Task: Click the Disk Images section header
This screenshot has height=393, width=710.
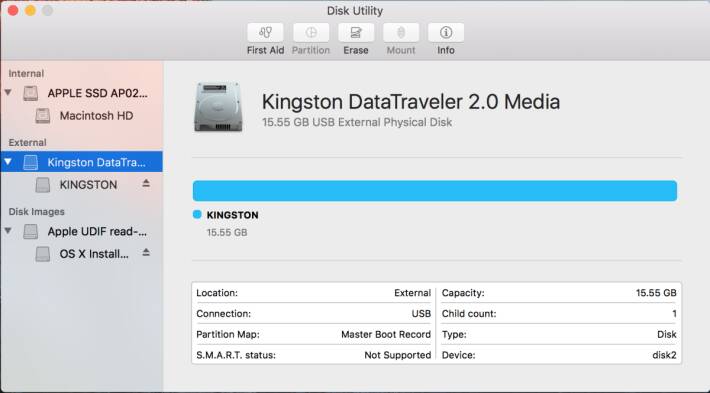Action: [x=37, y=211]
